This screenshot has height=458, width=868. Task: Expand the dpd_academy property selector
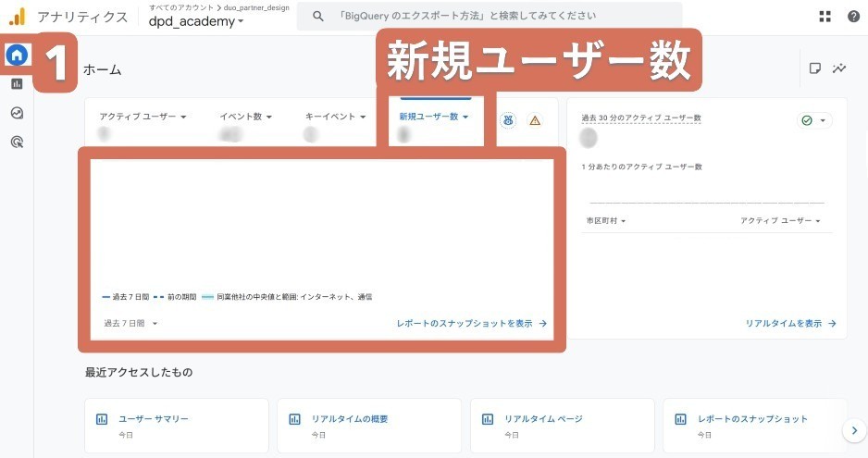[x=196, y=22]
